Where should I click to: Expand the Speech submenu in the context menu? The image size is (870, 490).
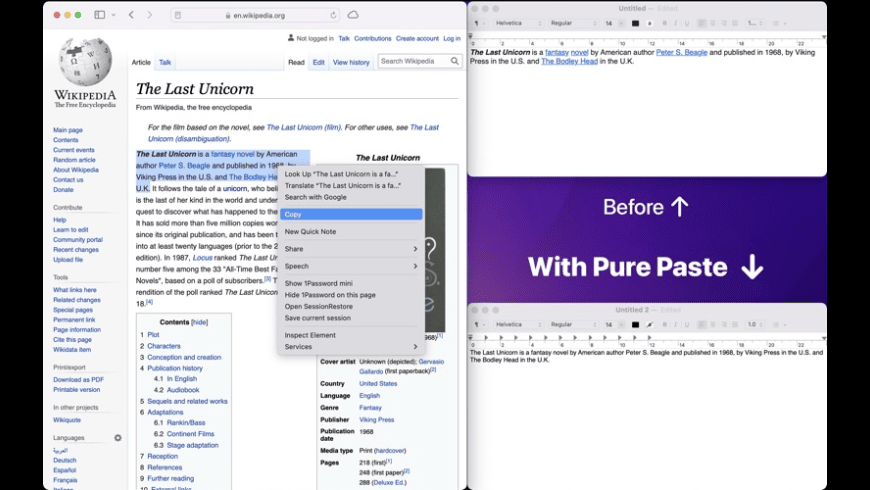point(351,266)
